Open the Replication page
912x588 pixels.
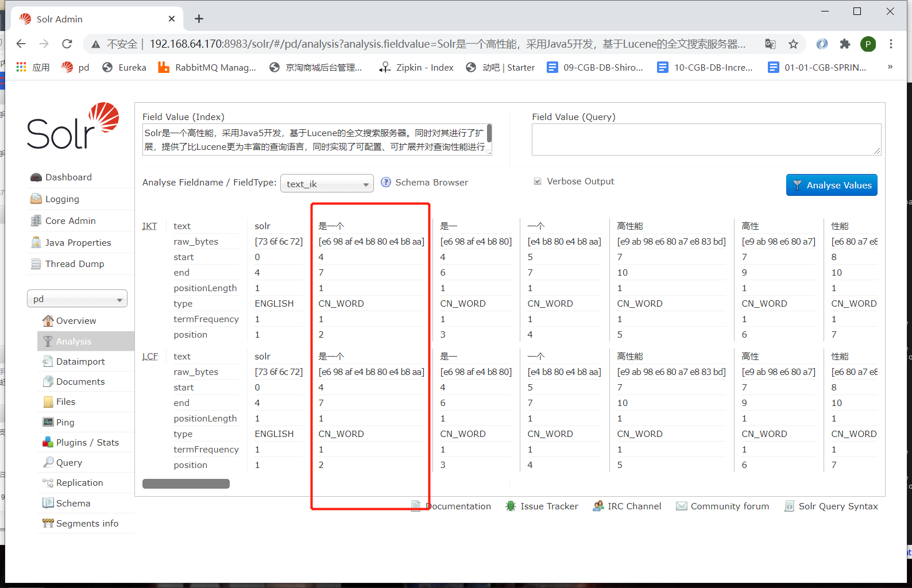(79, 482)
